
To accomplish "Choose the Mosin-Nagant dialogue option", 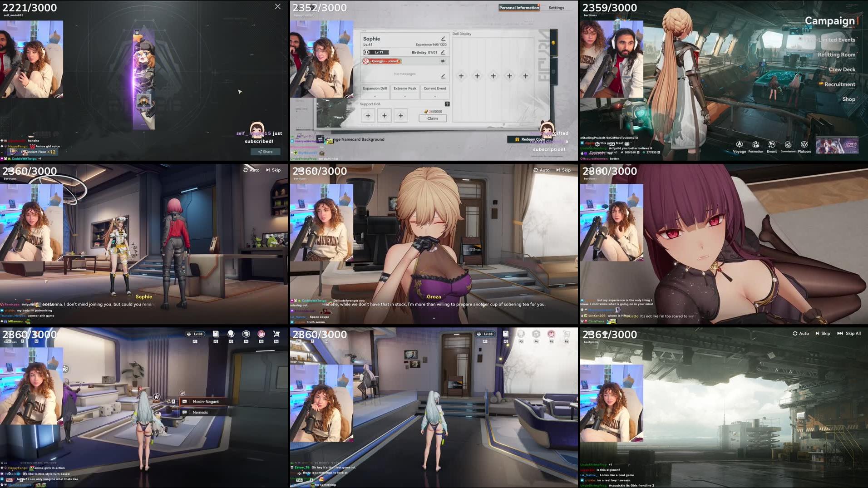I will pos(203,401).
